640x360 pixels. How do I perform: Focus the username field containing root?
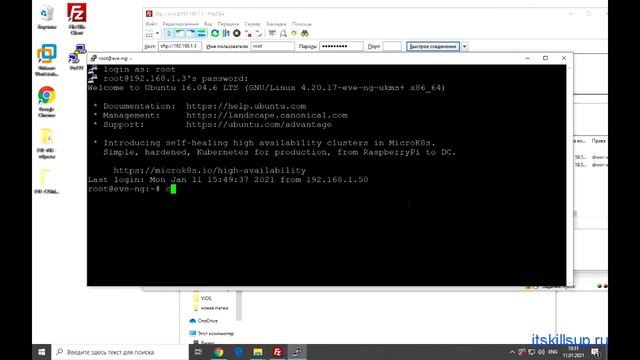pos(272,47)
